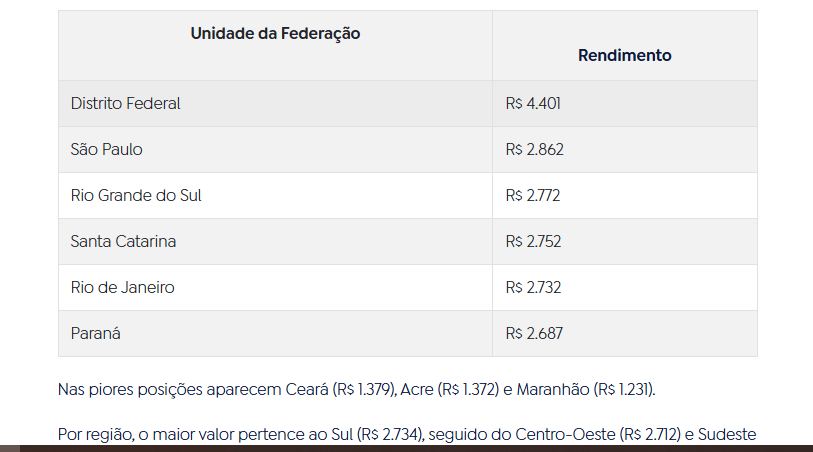Viewport: 813px width, 452px height.
Task: Select the R$ 4.401 value cell
Action: [x=624, y=104]
